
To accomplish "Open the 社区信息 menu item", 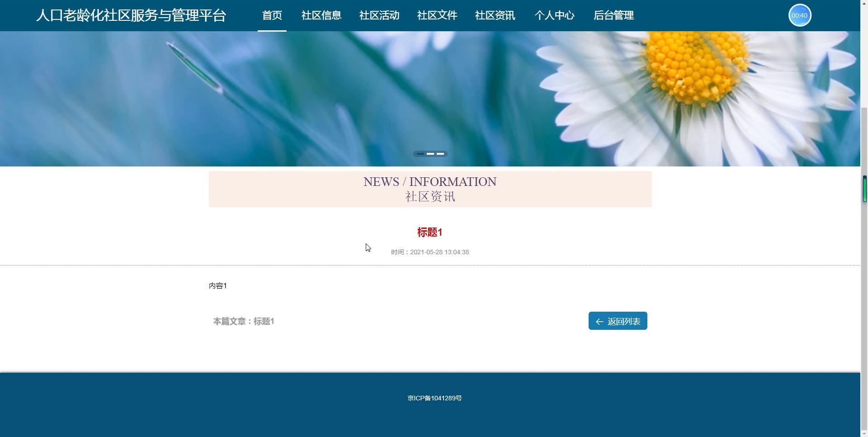I will click(321, 15).
